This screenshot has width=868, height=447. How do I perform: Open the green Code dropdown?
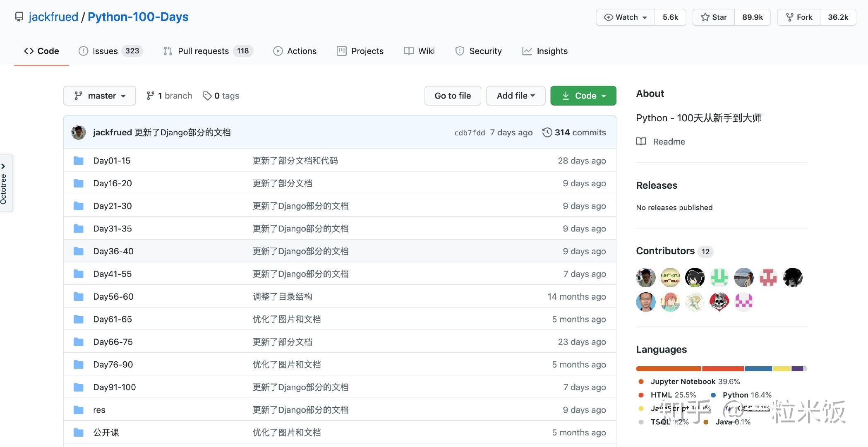(583, 95)
